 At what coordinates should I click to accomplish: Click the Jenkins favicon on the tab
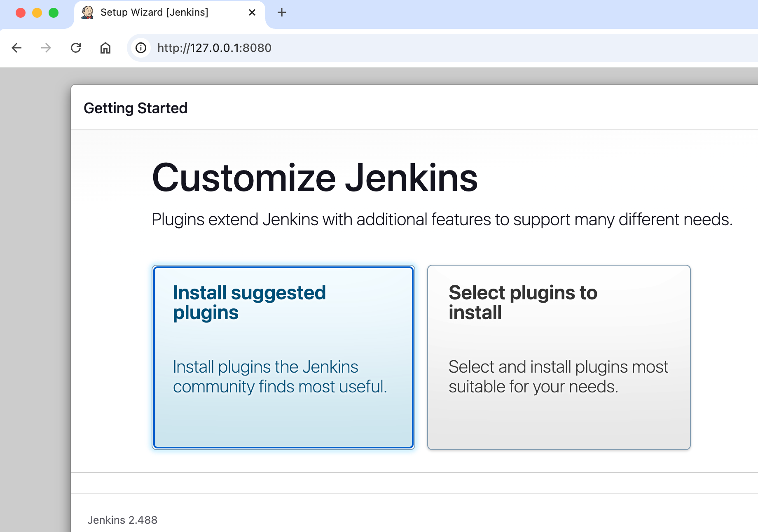click(x=87, y=12)
